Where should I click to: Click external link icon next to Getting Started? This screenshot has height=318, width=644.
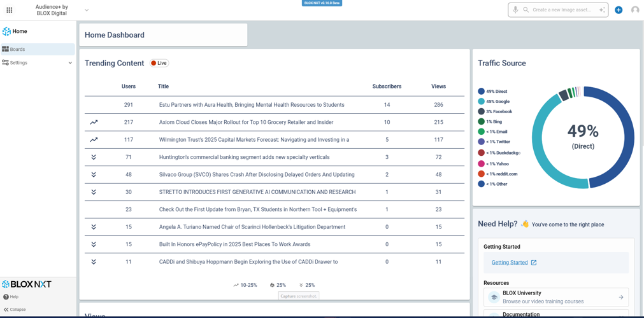coord(534,263)
